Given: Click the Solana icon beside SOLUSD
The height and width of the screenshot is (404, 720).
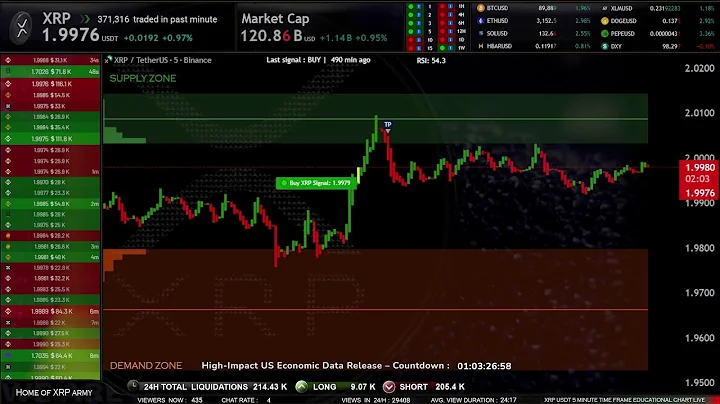Looking at the screenshot, I should tap(481, 34).
